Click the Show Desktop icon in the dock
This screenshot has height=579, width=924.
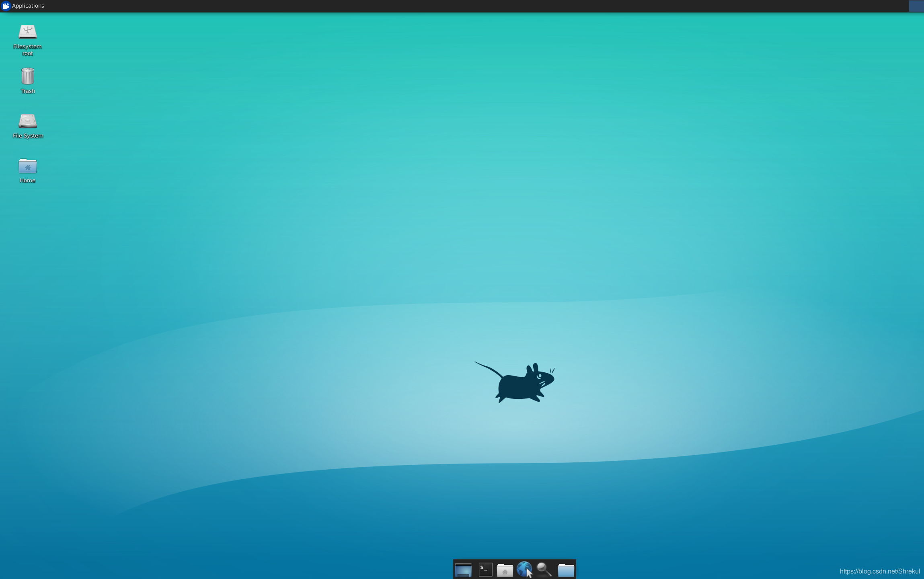pyautogui.click(x=463, y=570)
